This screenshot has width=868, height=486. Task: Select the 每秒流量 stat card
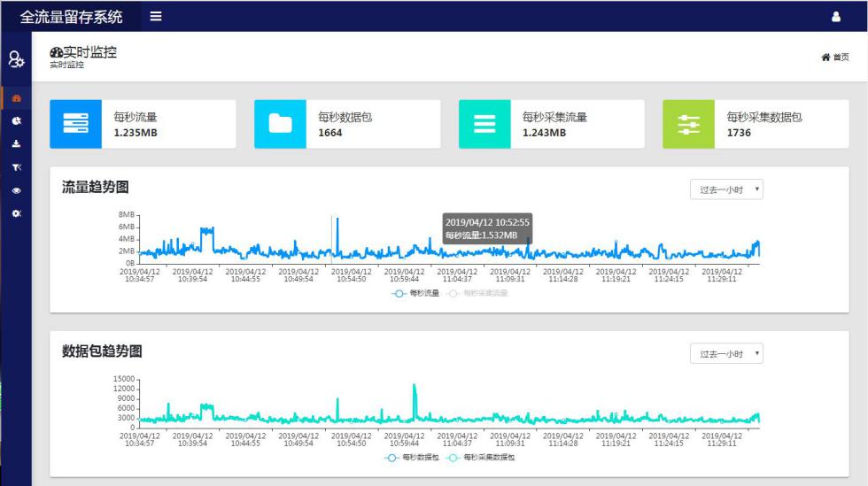pyautogui.click(x=143, y=124)
